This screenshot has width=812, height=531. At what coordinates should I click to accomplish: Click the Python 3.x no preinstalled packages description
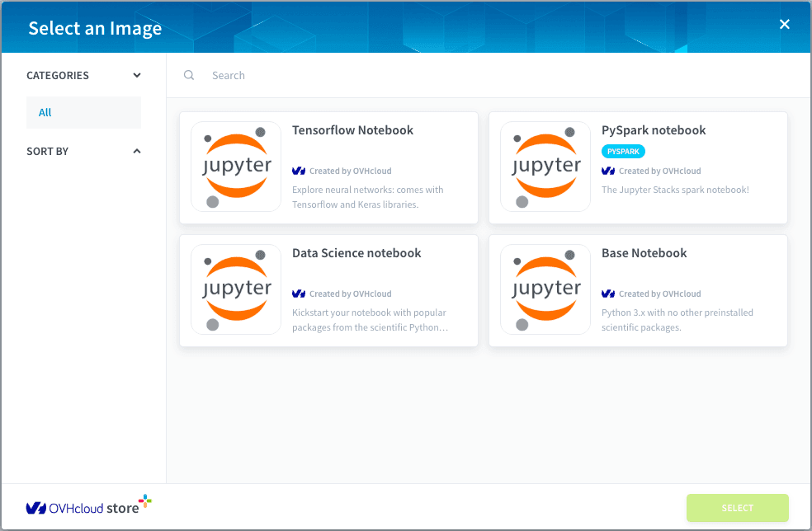677,320
